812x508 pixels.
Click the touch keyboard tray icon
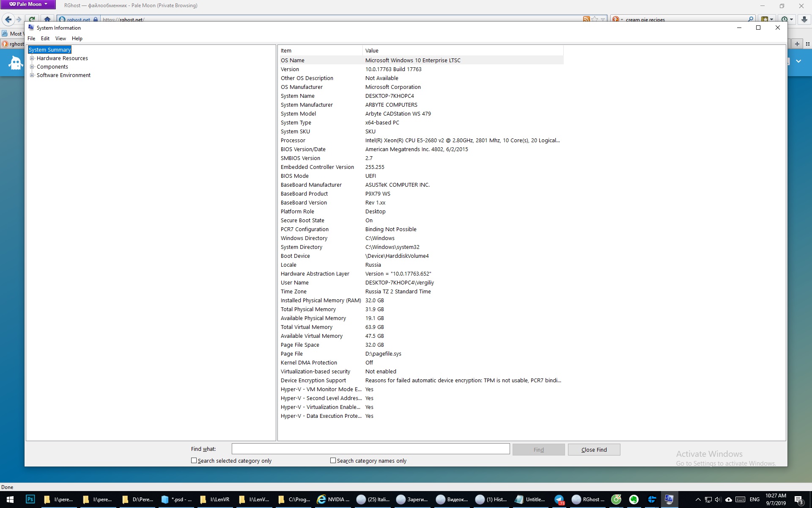[x=740, y=500]
